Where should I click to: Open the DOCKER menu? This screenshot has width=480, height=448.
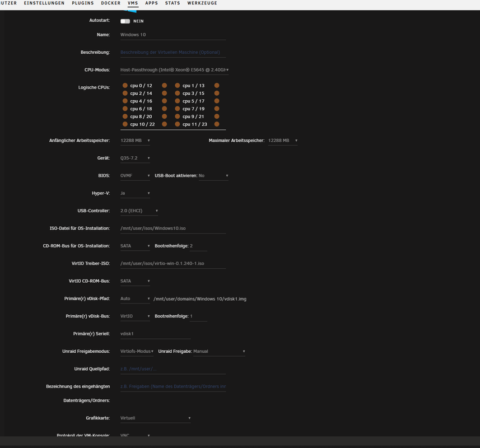point(111,3)
